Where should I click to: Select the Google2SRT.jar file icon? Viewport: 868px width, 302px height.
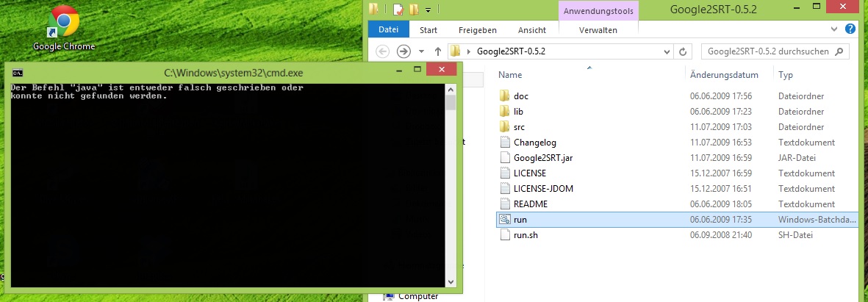tap(504, 158)
